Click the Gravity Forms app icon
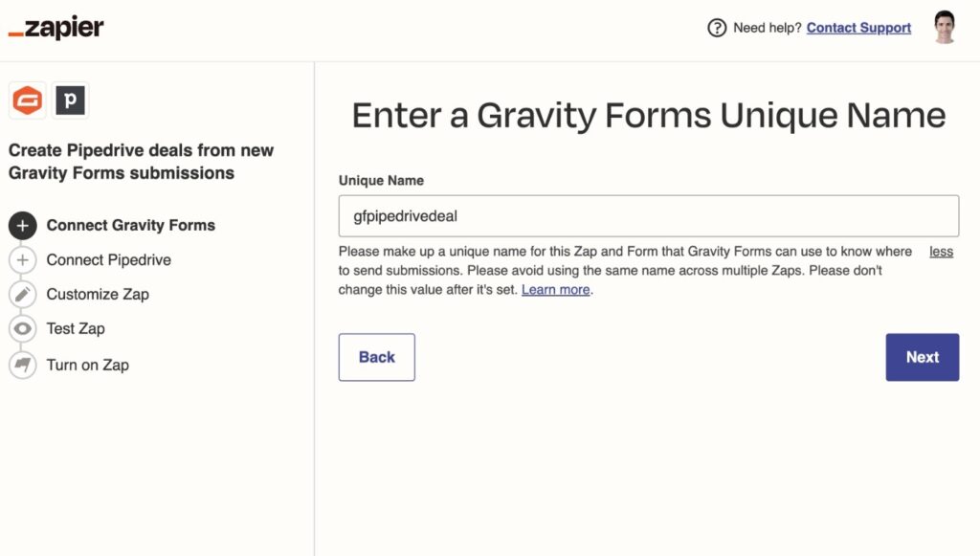Viewport: 980px width, 556px height. [27, 100]
